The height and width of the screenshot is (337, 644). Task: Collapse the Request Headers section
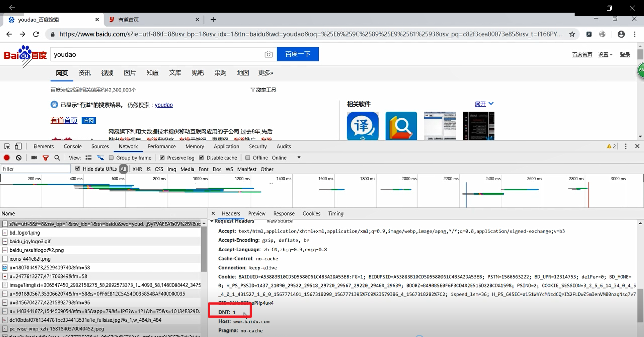point(212,221)
